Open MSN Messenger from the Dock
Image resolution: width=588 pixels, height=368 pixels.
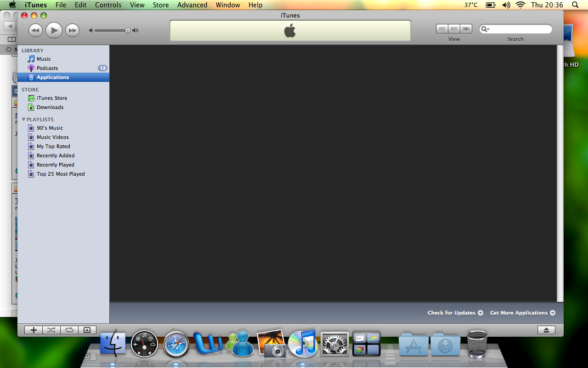tap(239, 344)
